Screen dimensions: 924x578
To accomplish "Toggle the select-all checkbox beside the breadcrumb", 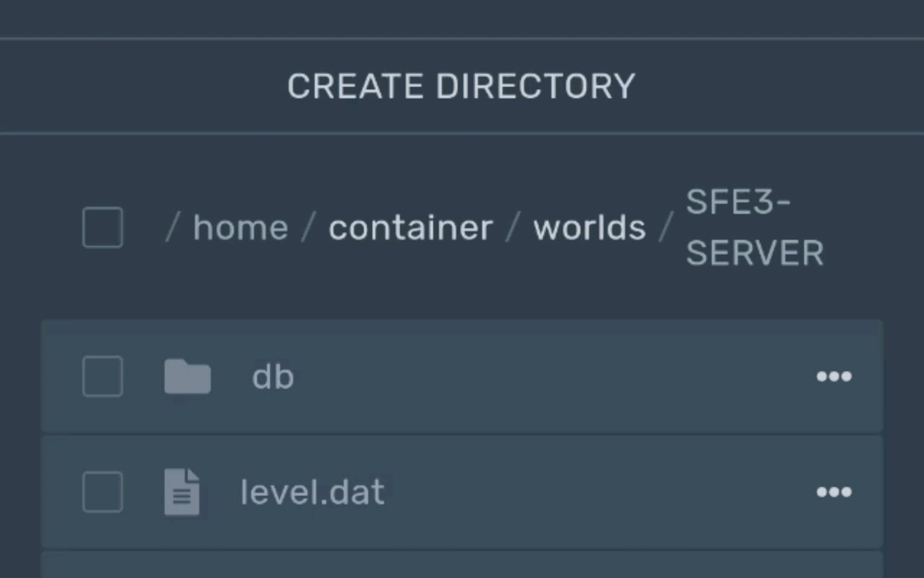I will click(103, 227).
